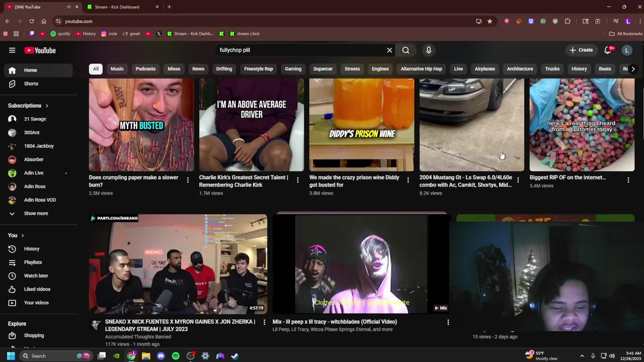Start voice search with the microphone
This screenshot has width=644, height=362.
tap(429, 50)
